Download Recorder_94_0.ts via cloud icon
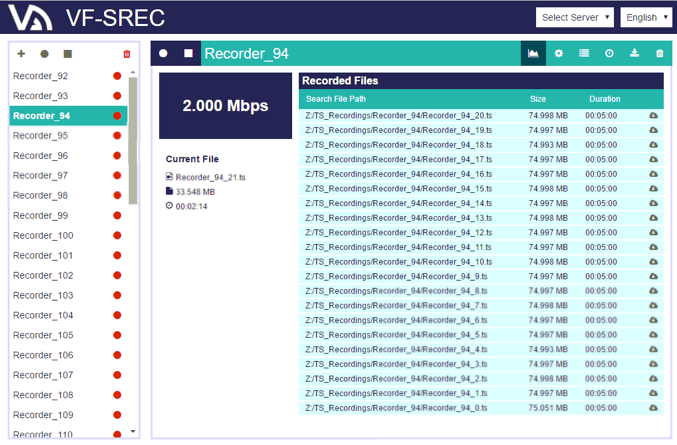The width and height of the screenshot is (677, 445). click(x=653, y=408)
